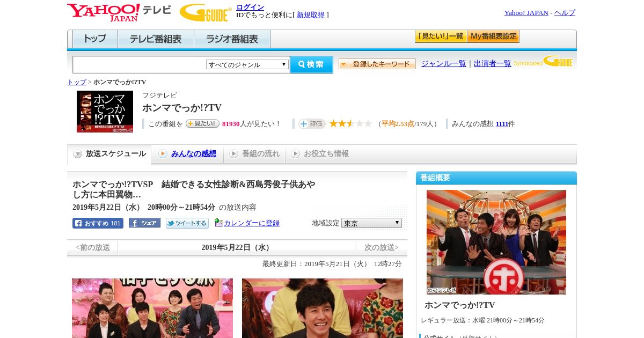This screenshot has height=338, width=644.
Task: Click the play icon beside みんなの感想
Action: pyautogui.click(x=163, y=154)
